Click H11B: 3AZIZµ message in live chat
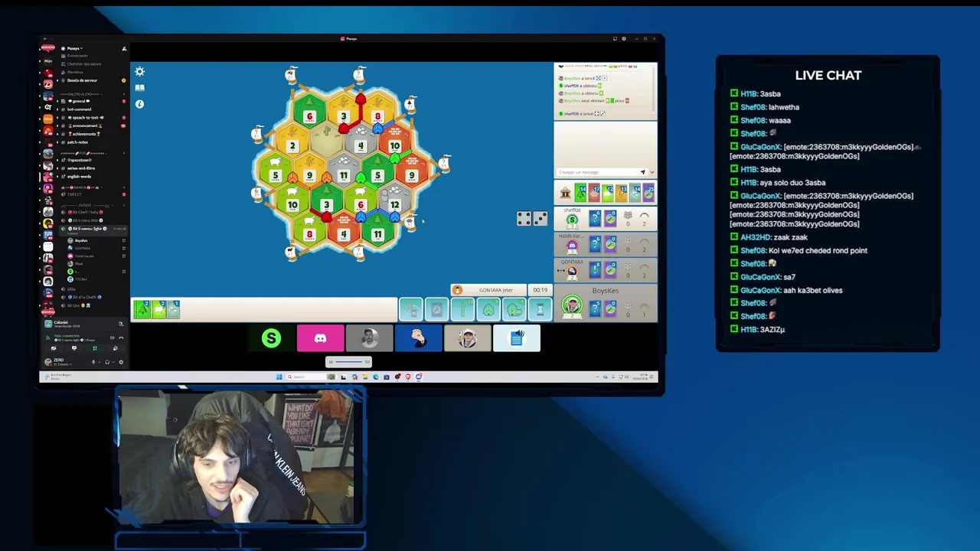980x551 pixels. [x=757, y=329]
